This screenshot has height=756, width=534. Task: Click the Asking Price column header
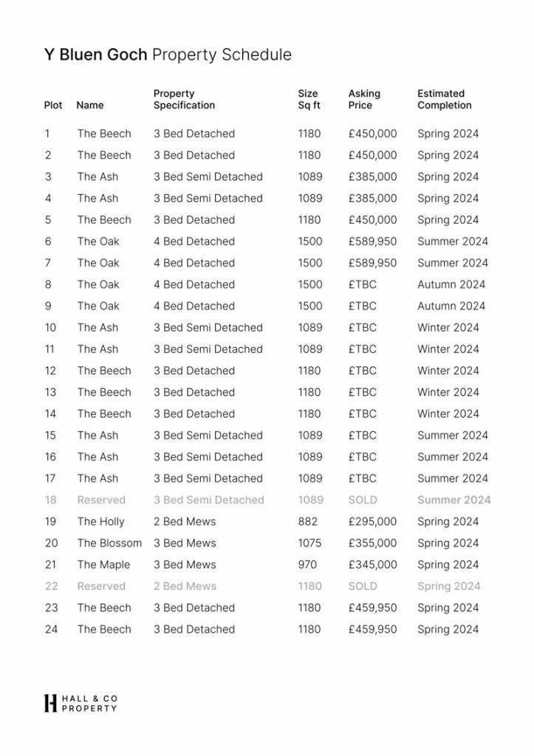point(364,100)
